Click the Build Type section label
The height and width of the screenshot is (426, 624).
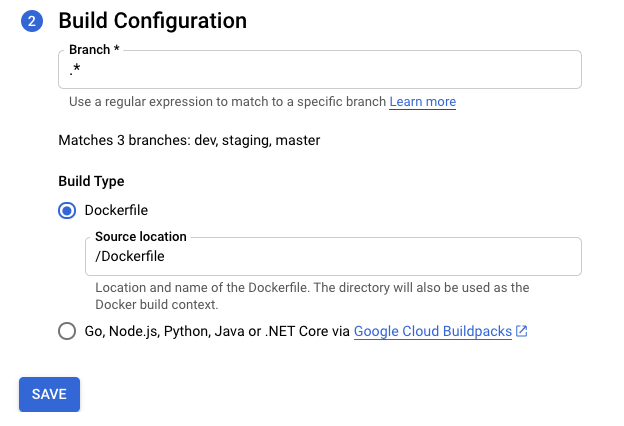91,181
